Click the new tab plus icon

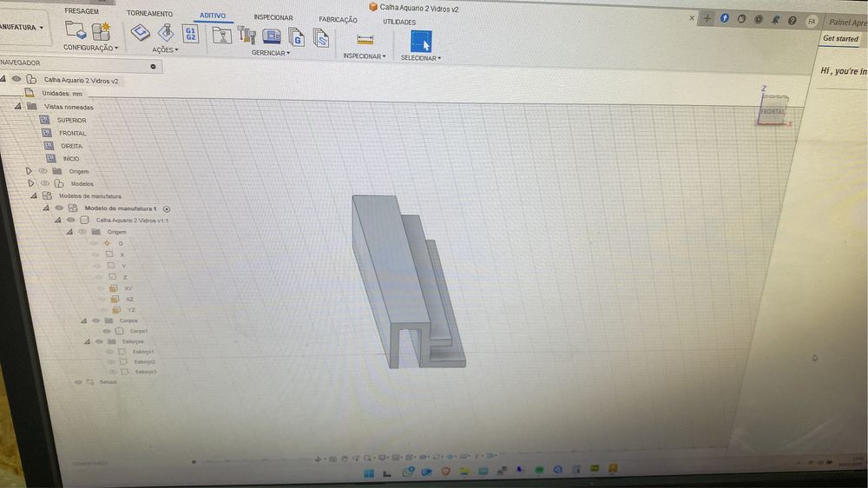(x=707, y=18)
